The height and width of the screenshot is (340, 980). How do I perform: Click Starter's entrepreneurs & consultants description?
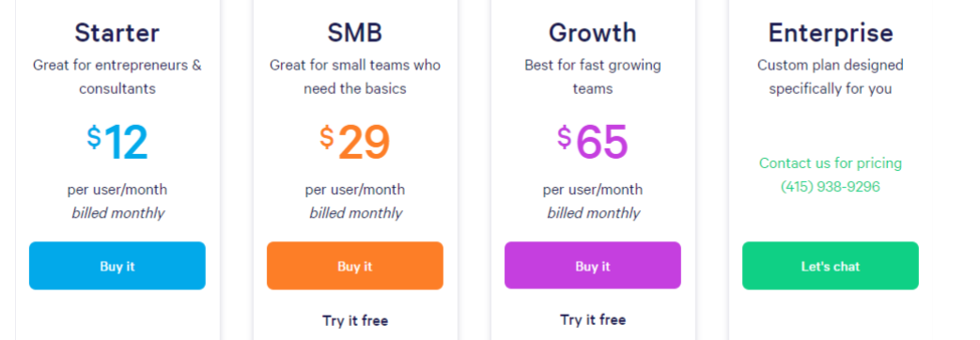(x=117, y=77)
